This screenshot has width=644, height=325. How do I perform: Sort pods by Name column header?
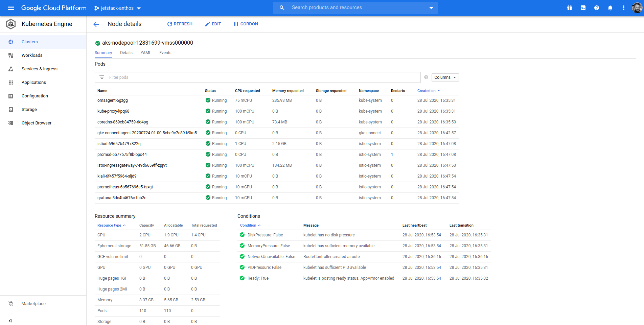pyautogui.click(x=102, y=91)
